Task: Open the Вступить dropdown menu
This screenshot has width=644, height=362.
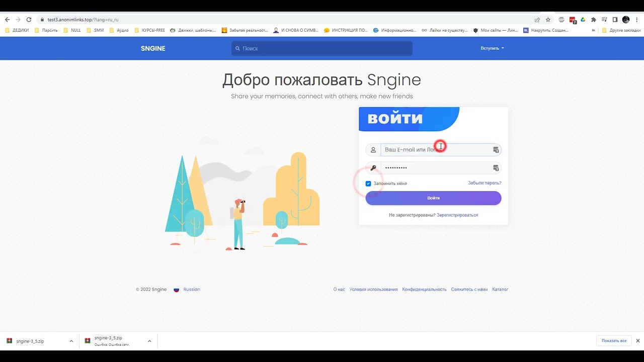Action: [x=492, y=48]
